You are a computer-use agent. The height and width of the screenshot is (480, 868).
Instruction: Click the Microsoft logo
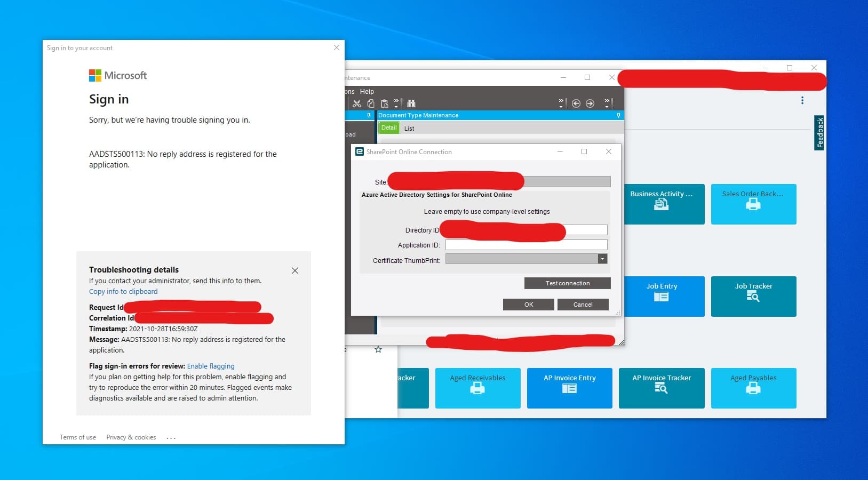tap(118, 75)
